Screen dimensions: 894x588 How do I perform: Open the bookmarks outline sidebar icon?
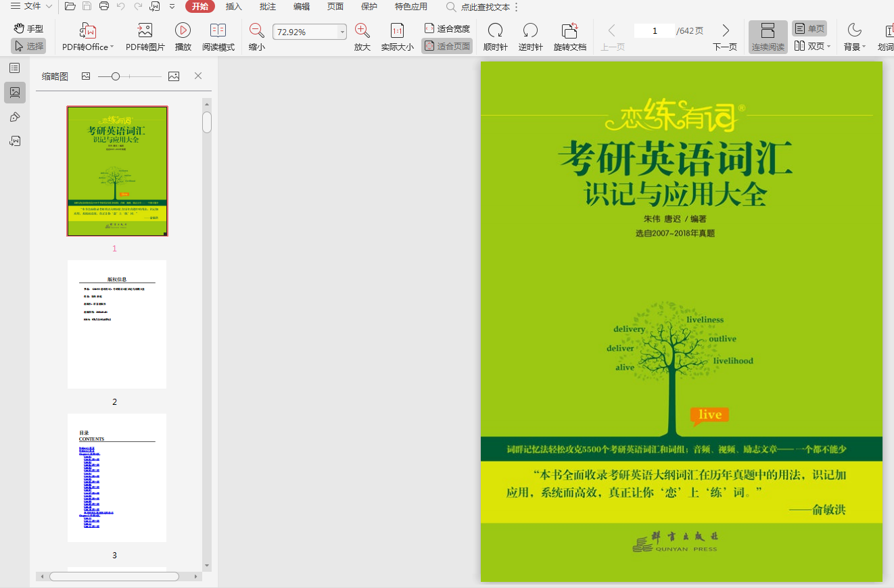coord(14,68)
